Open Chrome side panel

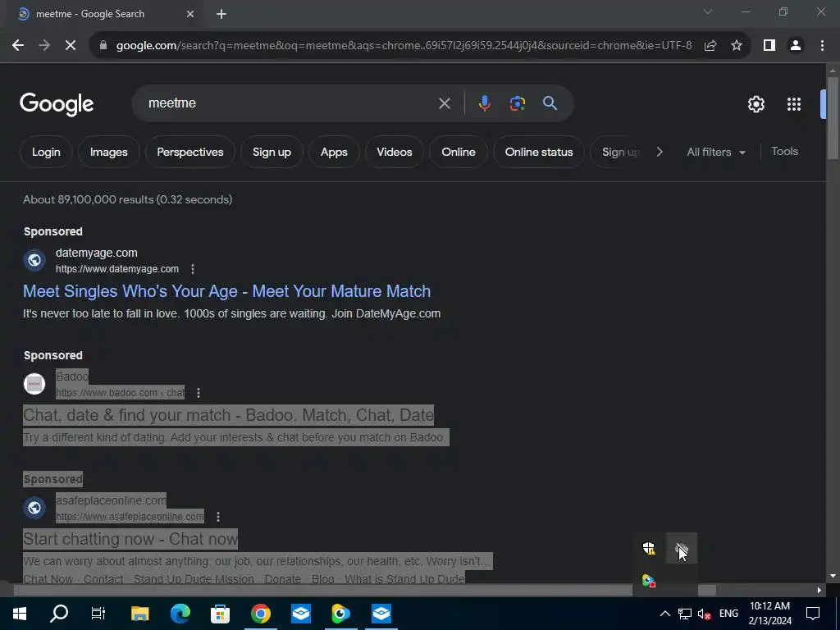click(x=769, y=46)
